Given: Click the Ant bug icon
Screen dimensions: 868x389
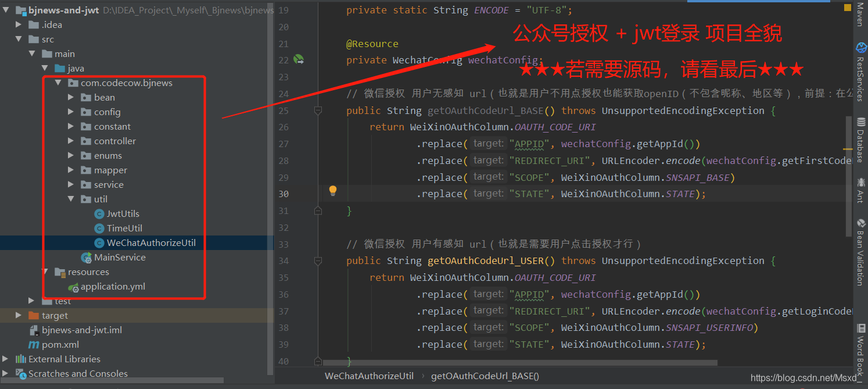Looking at the screenshot, I should coord(860,182).
